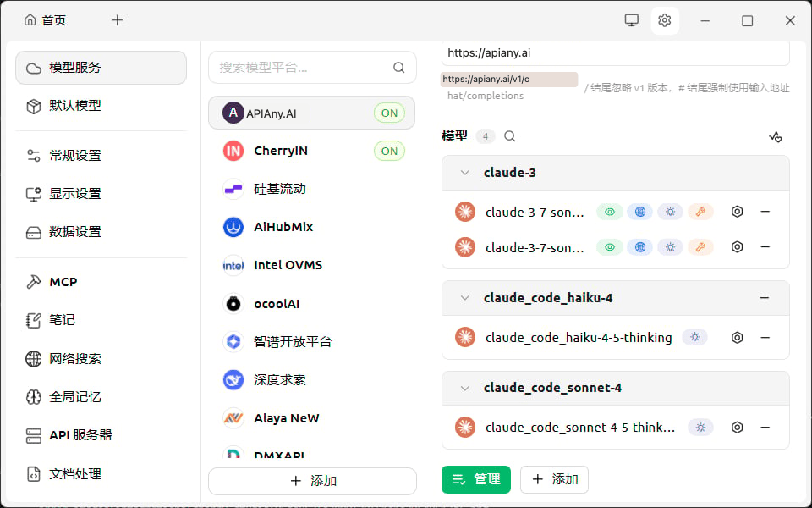Add a new tab with the plus icon

118,20
